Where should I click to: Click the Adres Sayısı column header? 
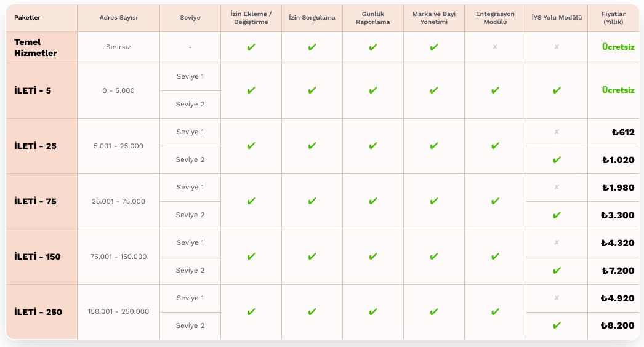[x=118, y=18]
